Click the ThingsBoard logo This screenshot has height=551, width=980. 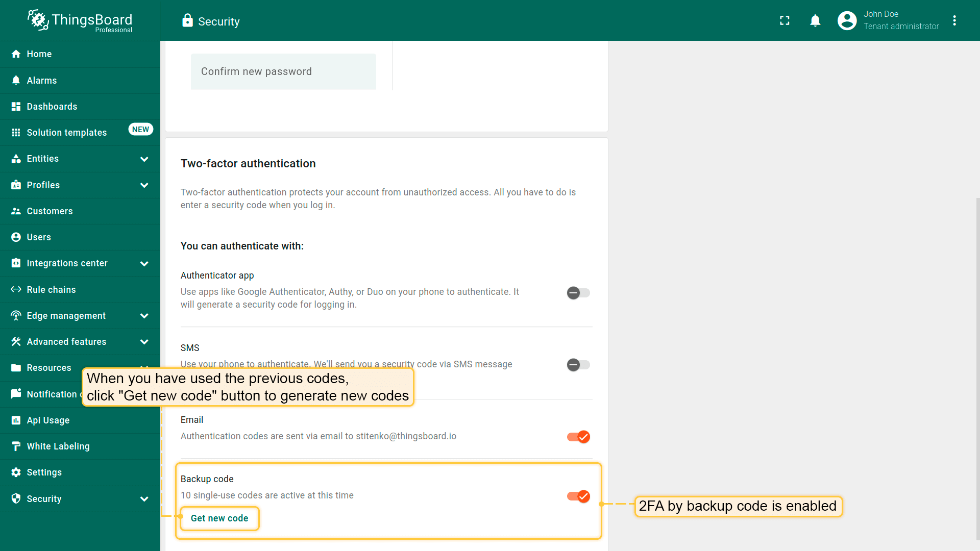coord(80,20)
